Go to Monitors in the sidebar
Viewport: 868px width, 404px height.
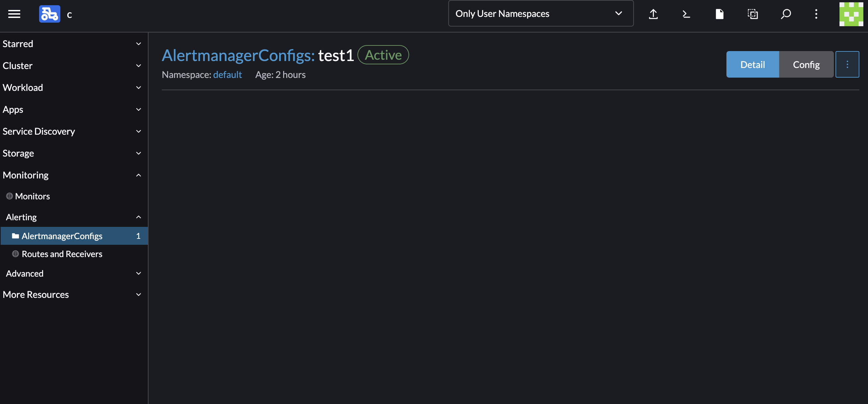[x=32, y=196]
